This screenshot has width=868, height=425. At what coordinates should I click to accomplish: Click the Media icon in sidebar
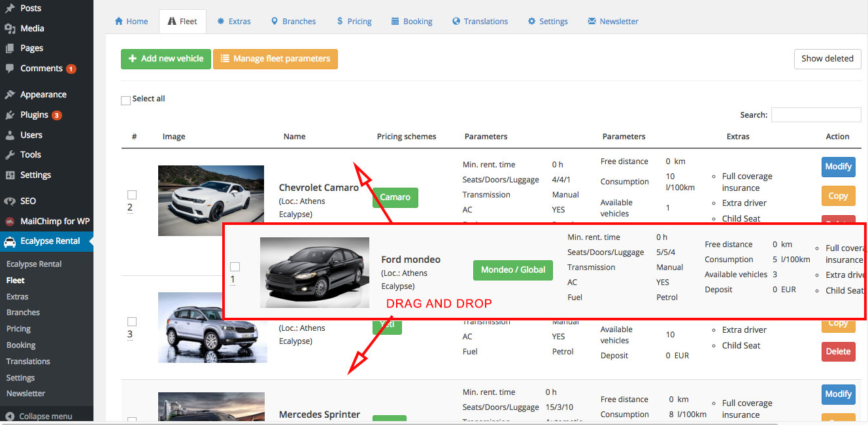[x=10, y=28]
